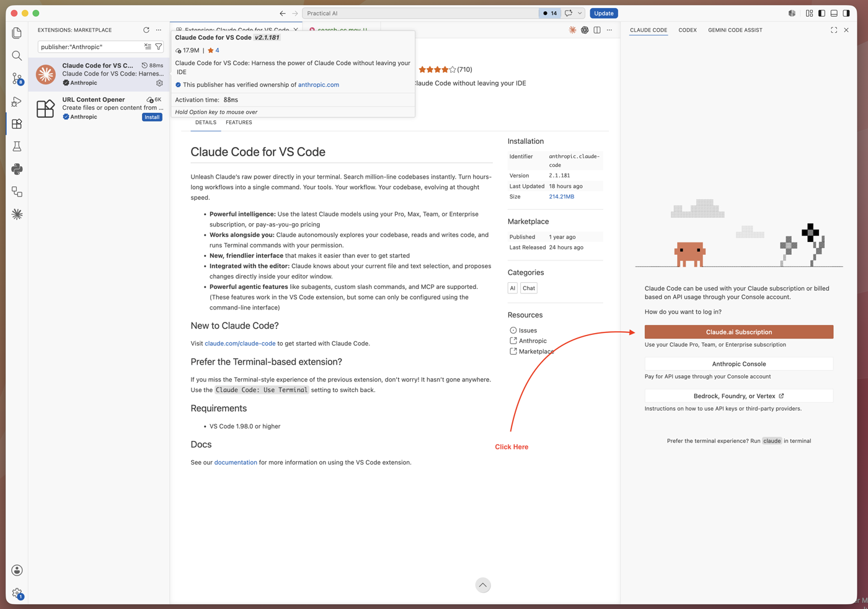Clear extensions search results
The width and height of the screenshot is (868, 609).
148,47
